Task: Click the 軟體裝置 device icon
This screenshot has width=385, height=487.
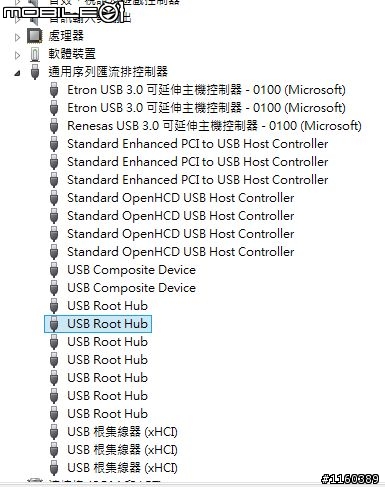Action: tap(35, 54)
